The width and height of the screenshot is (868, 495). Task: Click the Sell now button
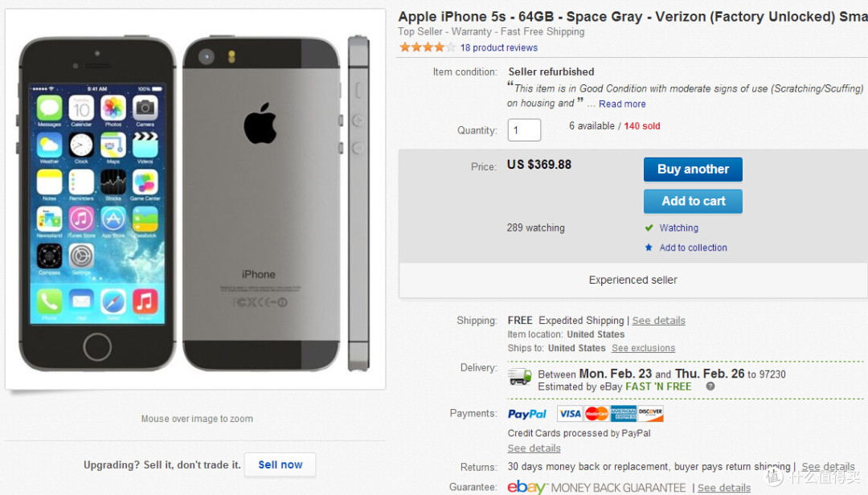pos(280,464)
